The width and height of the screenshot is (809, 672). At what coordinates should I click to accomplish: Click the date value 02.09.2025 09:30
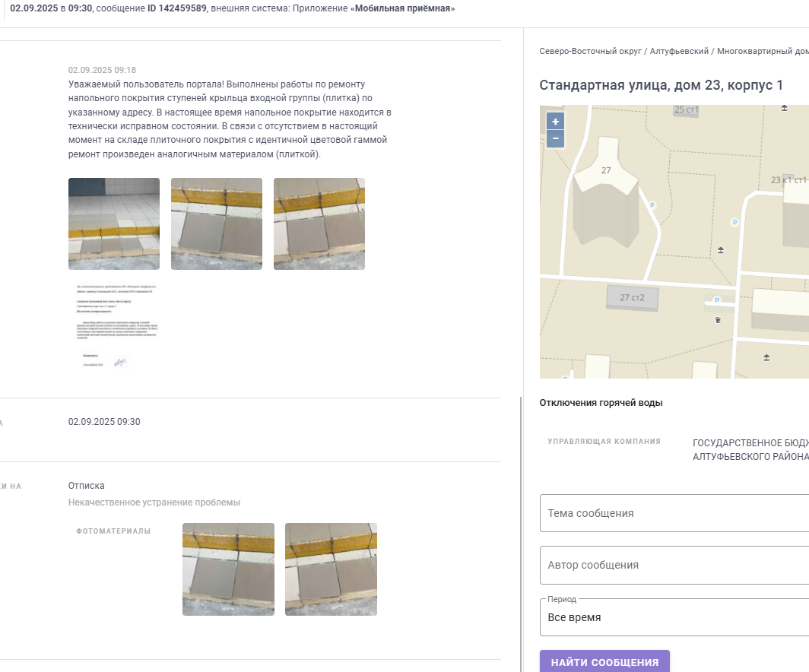pos(104,422)
